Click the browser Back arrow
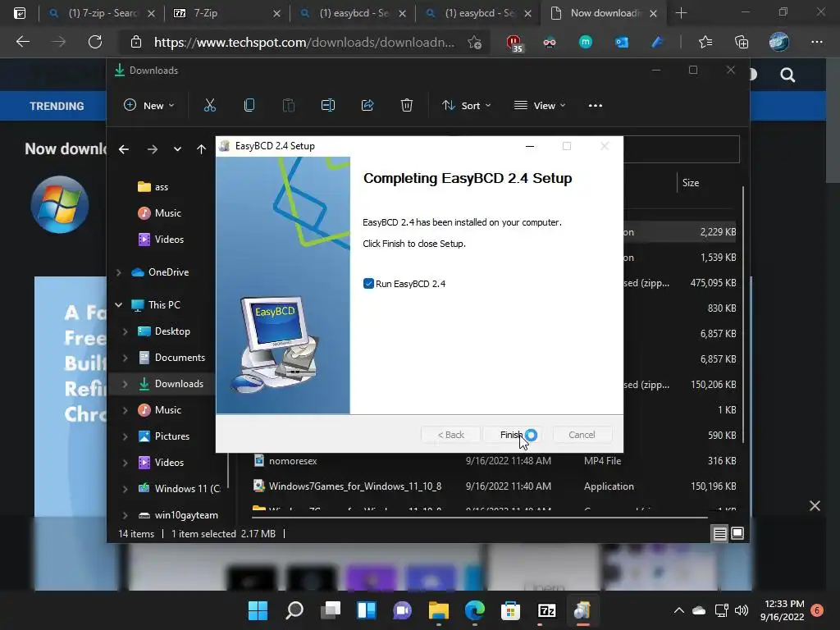The height and width of the screenshot is (630, 840). pos(22,42)
